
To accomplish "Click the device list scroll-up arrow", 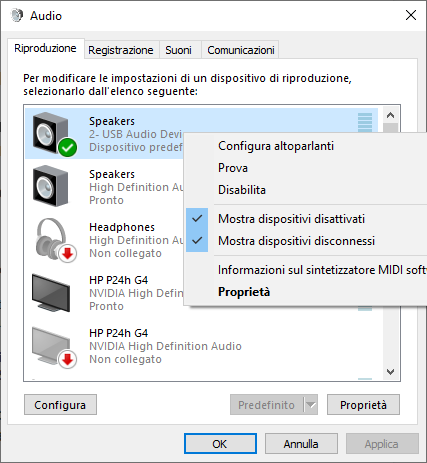I will coord(390,115).
